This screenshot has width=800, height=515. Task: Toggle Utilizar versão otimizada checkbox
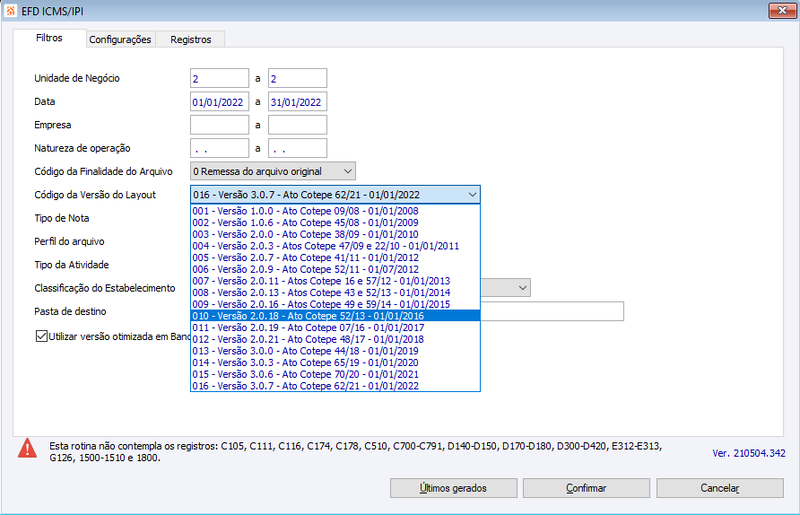[x=41, y=336]
